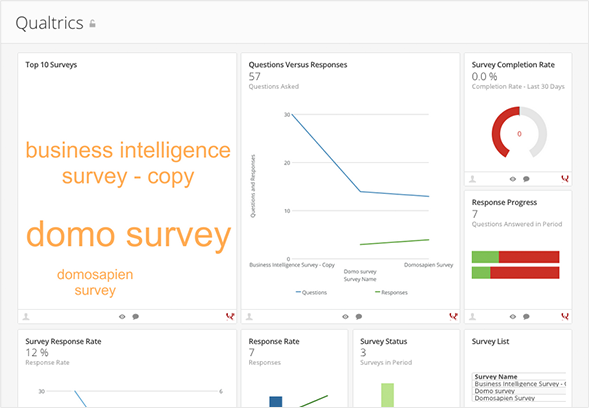Screen dimensions: 589x408
Task: Click the bottom green progress bar segment
Action: coord(481,273)
